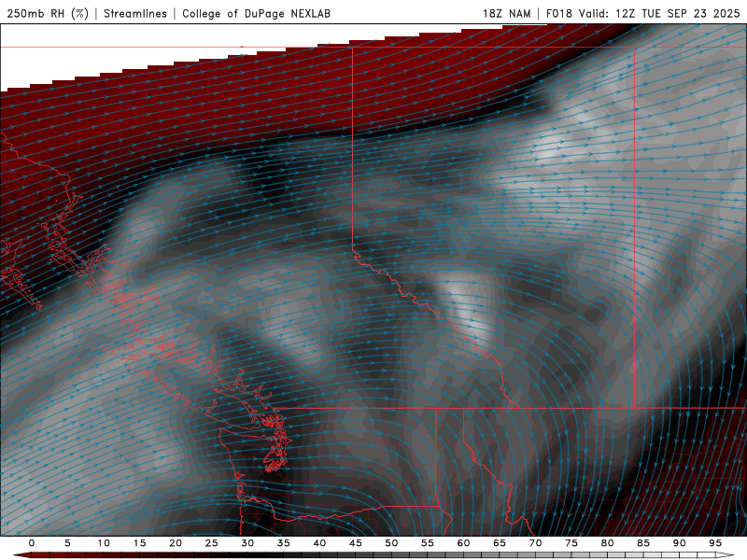747x560 pixels.
Task: Click the '18Z NAM' model run label
Action: click(506, 13)
